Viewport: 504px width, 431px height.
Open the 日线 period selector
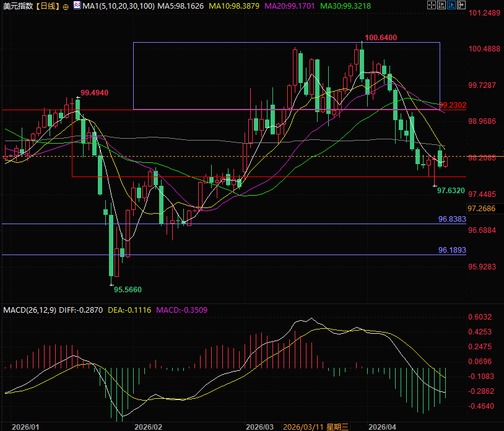[48, 6]
